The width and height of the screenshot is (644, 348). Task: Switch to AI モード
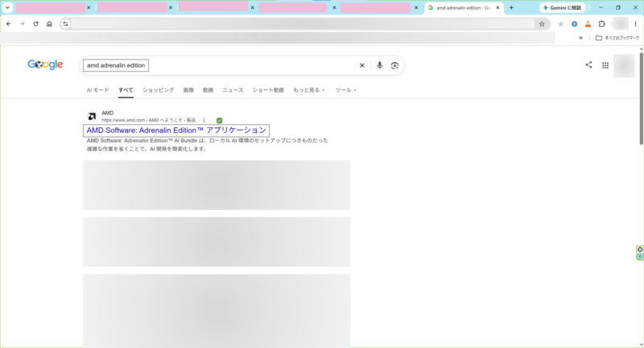97,90
